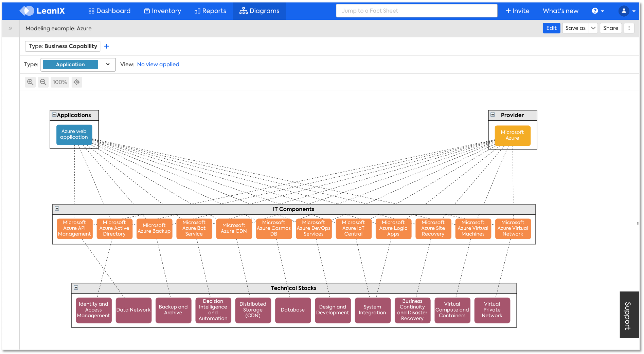The height and width of the screenshot is (354, 644).
Task: Select Microsoft Azure Virtual Network node
Action: 513,229
